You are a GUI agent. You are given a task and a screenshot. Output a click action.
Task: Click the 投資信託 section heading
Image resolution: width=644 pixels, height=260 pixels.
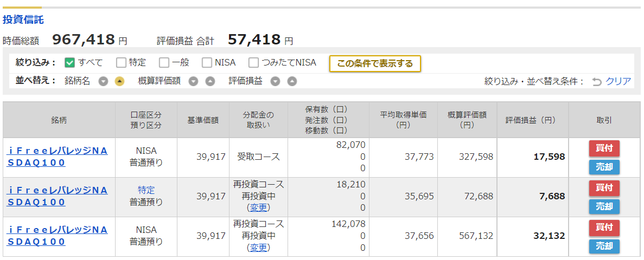click(23, 19)
